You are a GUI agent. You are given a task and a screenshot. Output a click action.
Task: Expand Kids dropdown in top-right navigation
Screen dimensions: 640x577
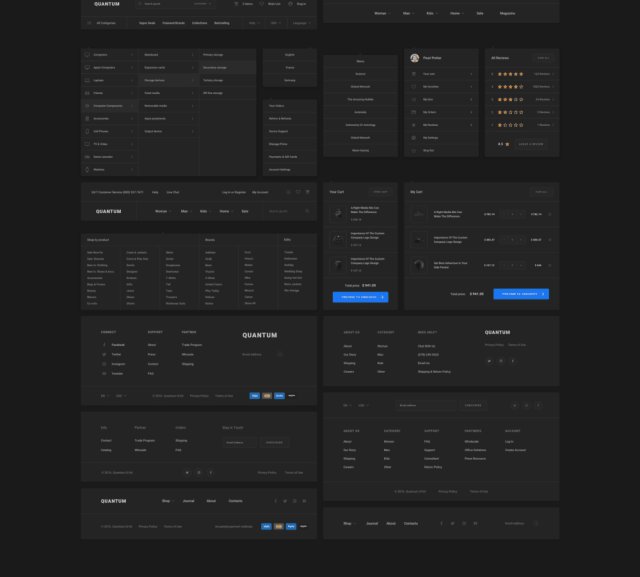click(437, 13)
